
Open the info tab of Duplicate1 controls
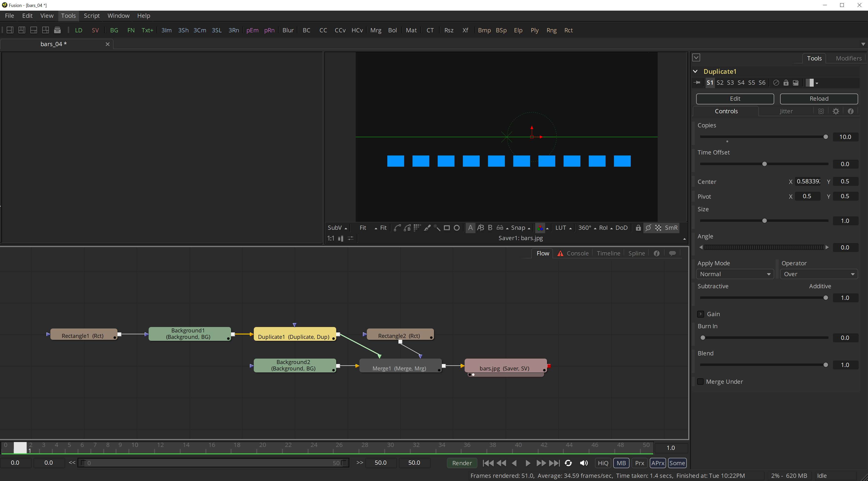(850, 111)
